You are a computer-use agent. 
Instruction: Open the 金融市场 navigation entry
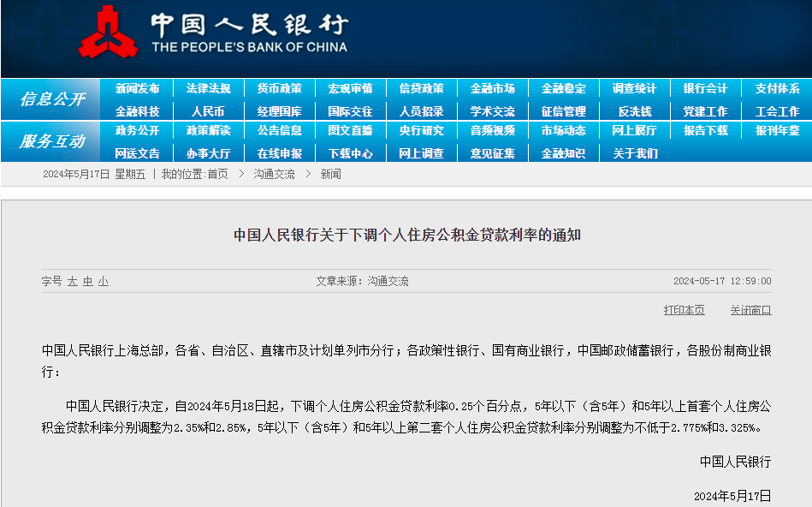click(x=492, y=88)
